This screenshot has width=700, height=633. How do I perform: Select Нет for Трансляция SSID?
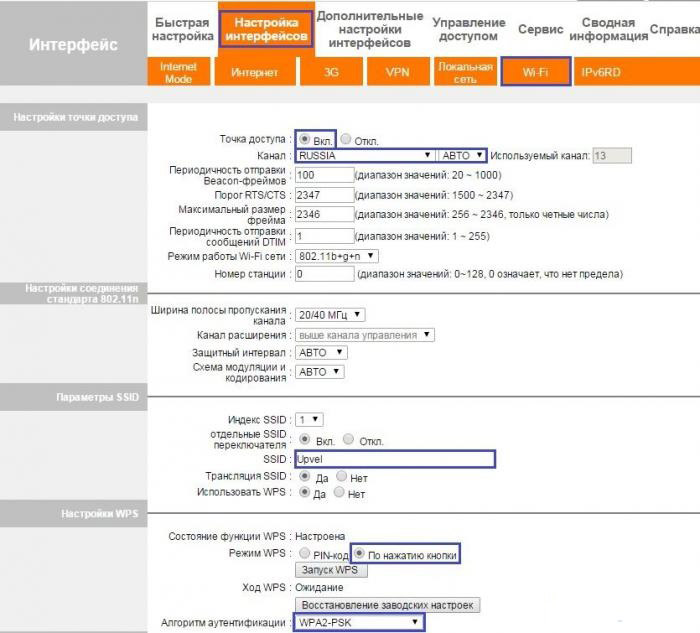342,476
